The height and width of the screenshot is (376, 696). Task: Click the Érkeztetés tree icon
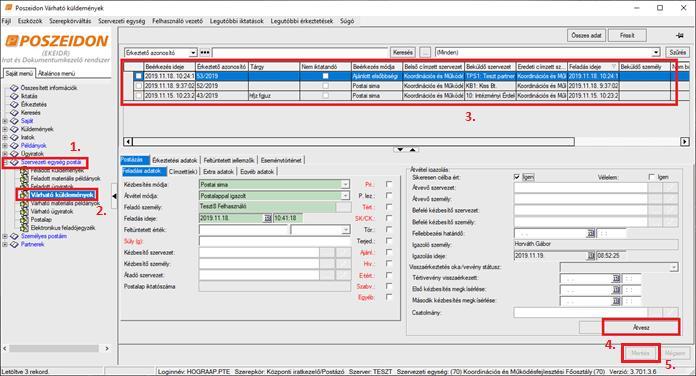[14, 104]
